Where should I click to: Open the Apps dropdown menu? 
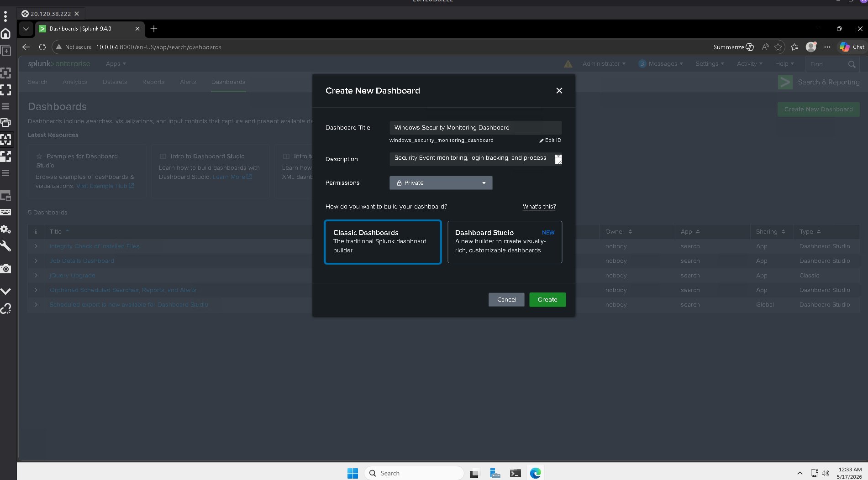pyautogui.click(x=116, y=64)
